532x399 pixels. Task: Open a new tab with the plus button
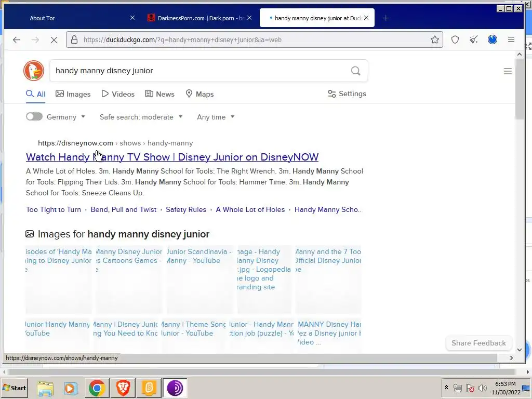385,18
